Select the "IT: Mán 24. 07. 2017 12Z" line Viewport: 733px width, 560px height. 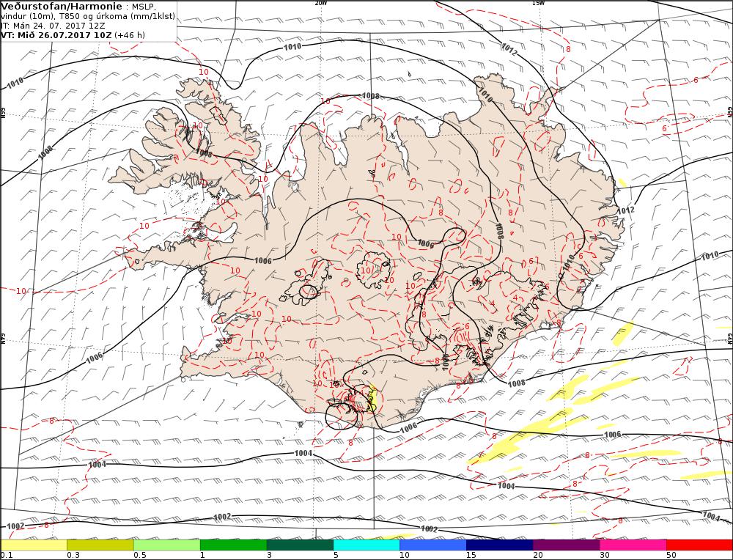point(53,26)
